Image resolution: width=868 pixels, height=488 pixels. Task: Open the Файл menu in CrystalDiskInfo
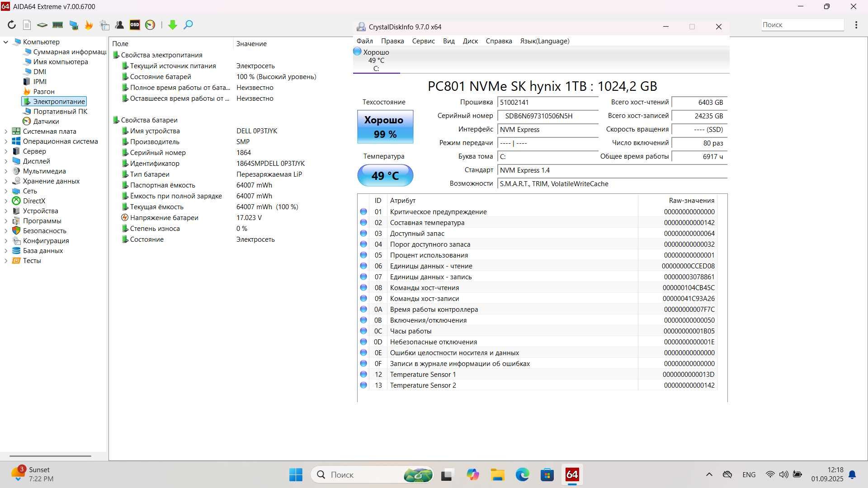[x=364, y=41]
